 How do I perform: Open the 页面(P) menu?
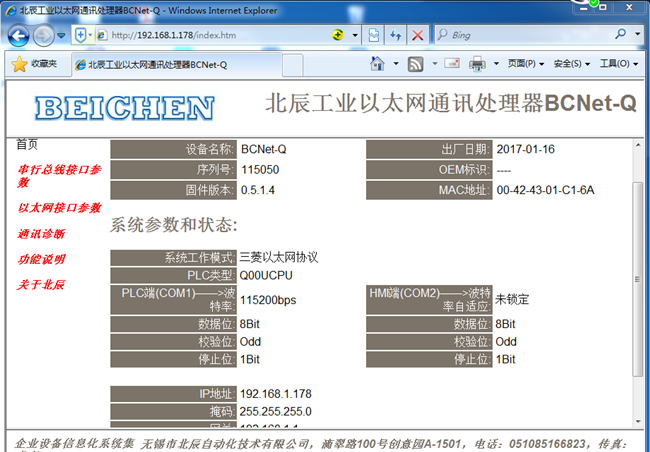(526, 64)
